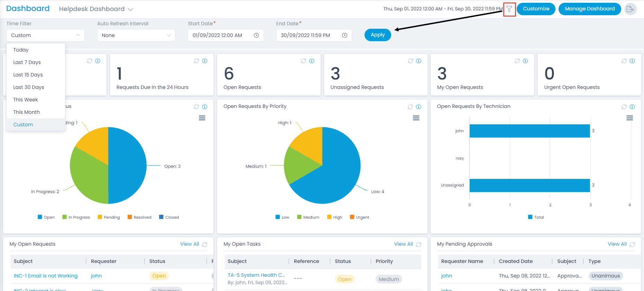Refresh the Open Requests count widget
This screenshot has width=644, height=291.
point(303,61)
